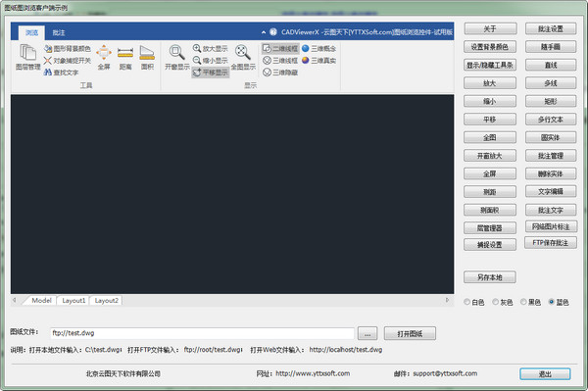
Task: Click the 全屏 fullscreen ribbon icon
Action: 104,57
